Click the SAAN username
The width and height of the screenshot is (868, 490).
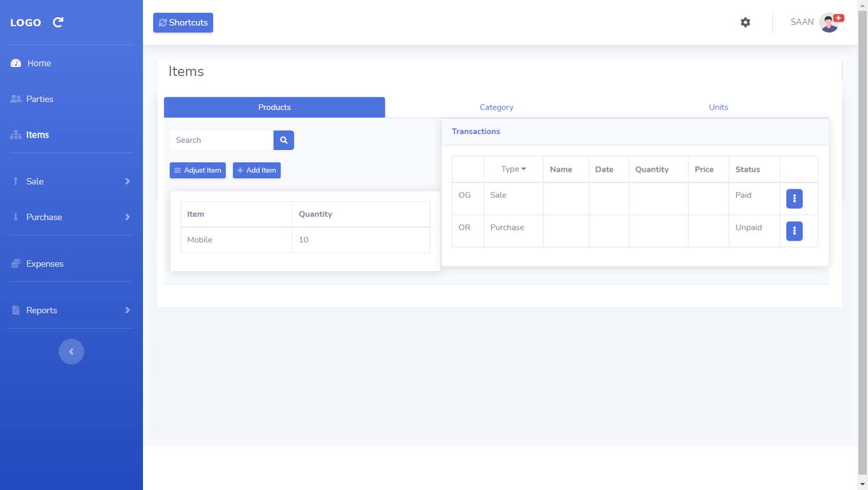802,22
